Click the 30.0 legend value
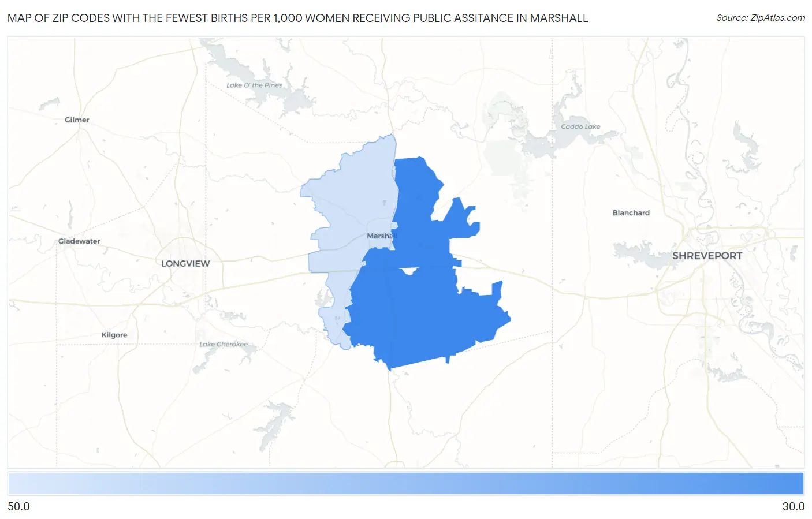 click(793, 506)
